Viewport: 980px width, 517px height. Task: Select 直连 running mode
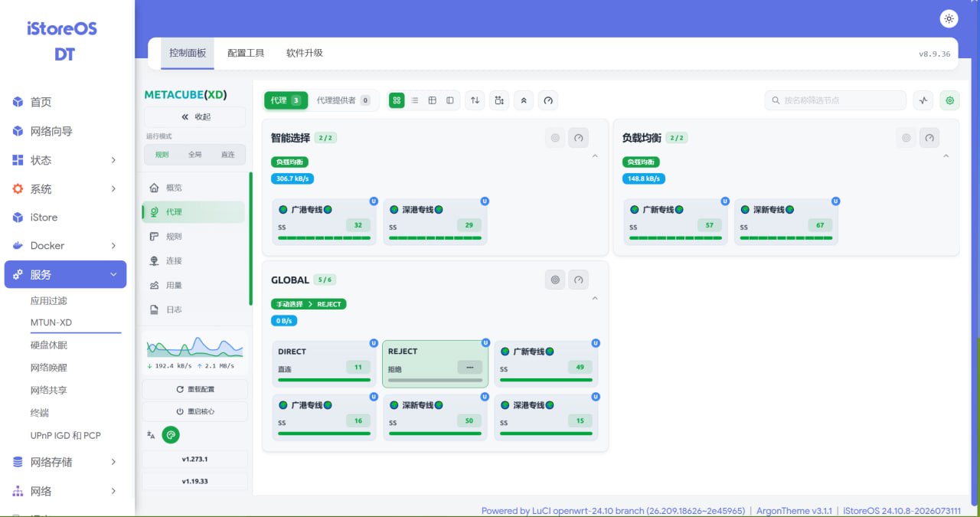click(x=228, y=155)
